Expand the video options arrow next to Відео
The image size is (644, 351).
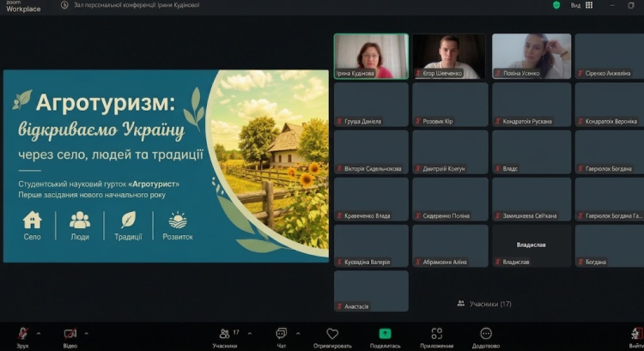(x=86, y=333)
